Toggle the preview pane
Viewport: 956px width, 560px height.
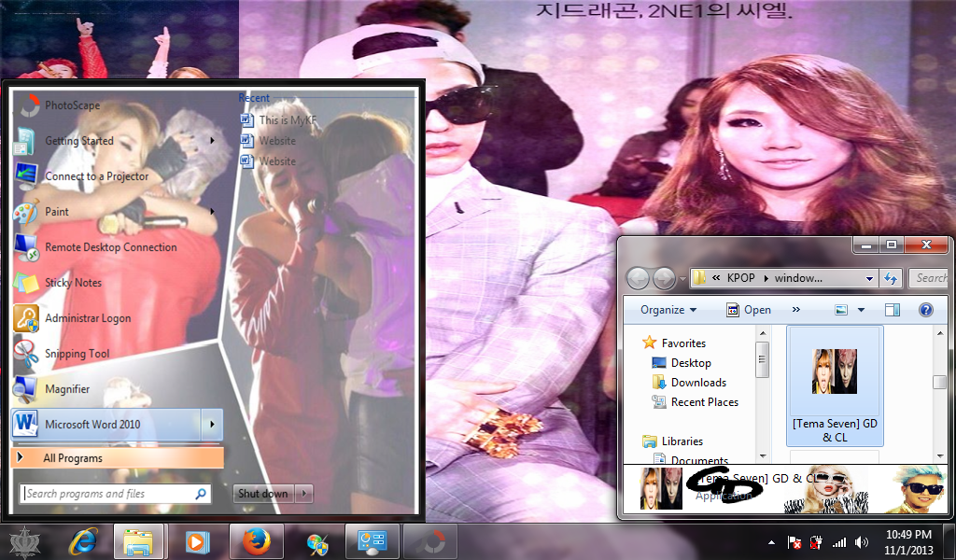[892, 310]
